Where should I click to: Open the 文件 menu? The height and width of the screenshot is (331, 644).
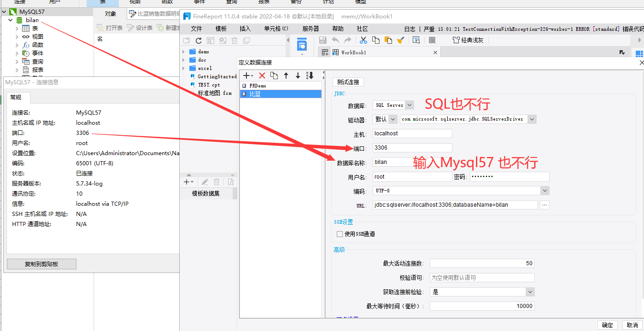(x=197, y=29)
